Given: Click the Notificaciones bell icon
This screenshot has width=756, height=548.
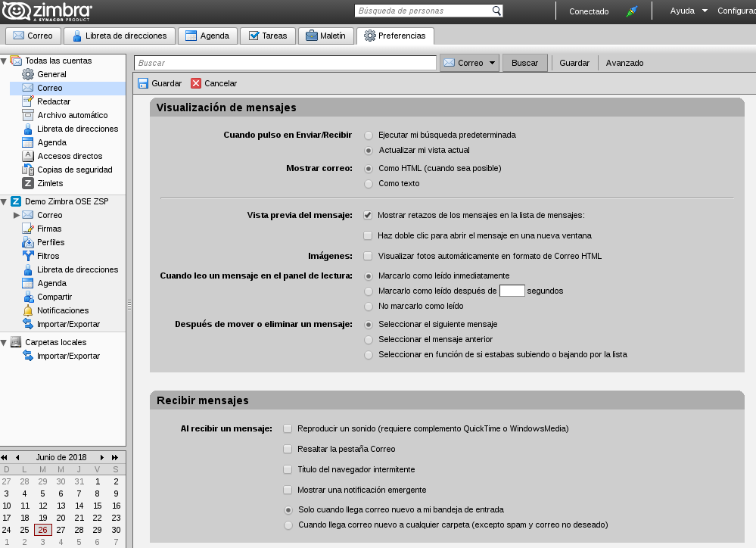Looking at the screenshot, I should pos(28,310).
